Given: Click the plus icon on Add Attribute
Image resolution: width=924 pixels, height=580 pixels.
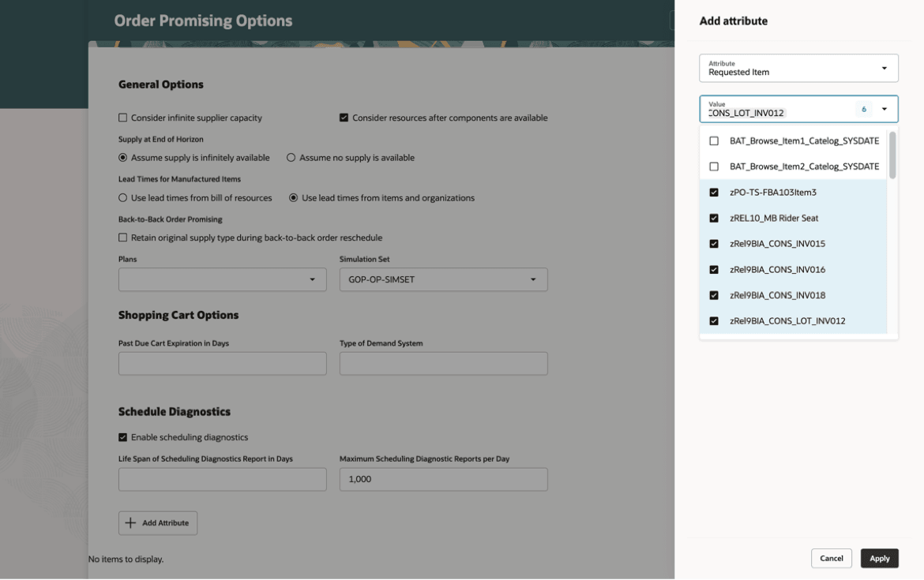Looking at the screenshot, I should [130, 522].
